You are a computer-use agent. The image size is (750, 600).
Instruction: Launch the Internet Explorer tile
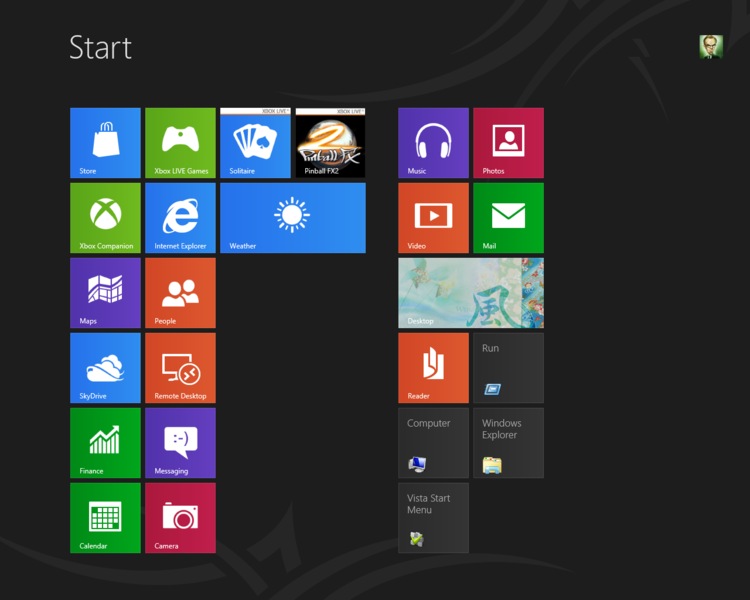180,218
